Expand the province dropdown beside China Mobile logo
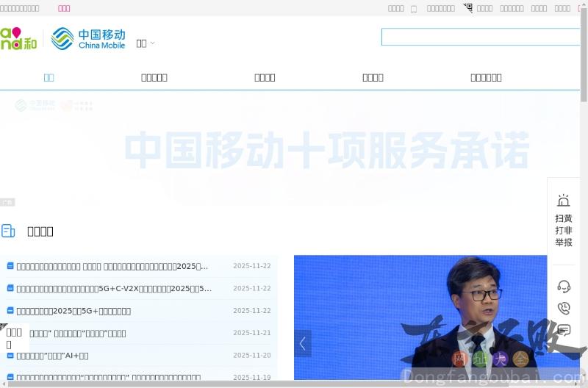This screenshot has height=388, width=588. point(146,43)
